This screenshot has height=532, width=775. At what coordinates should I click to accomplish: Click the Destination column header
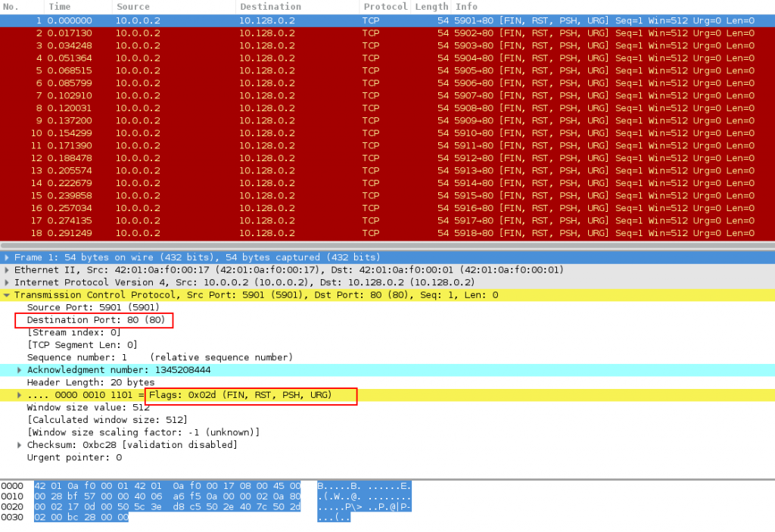point(270,7)
